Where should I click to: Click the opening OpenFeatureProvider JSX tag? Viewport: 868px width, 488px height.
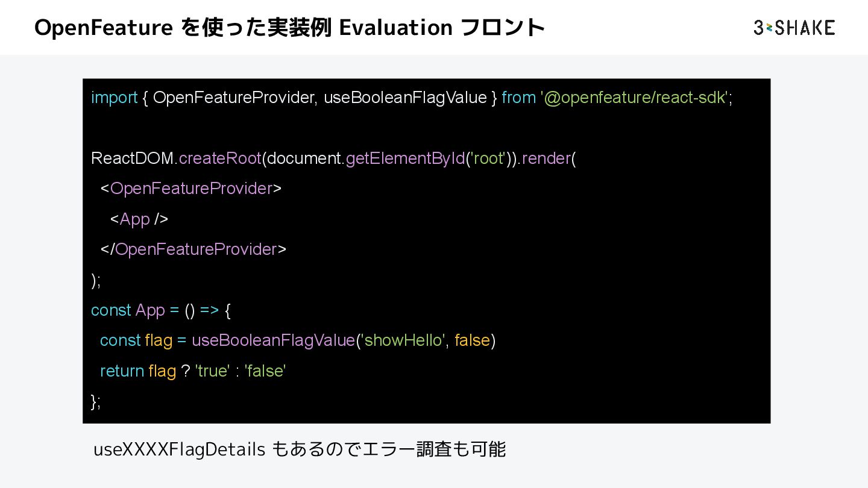pyautogui.click(x=191, y=189)
